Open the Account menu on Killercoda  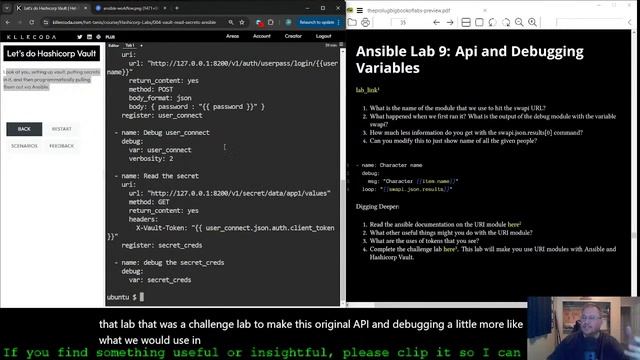pos(262,36)
